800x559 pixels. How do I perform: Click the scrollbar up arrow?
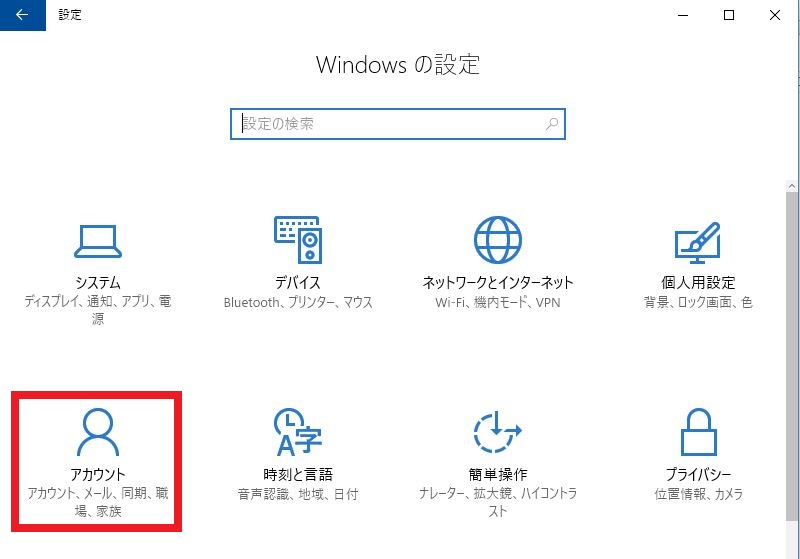[x=792, y=187]
